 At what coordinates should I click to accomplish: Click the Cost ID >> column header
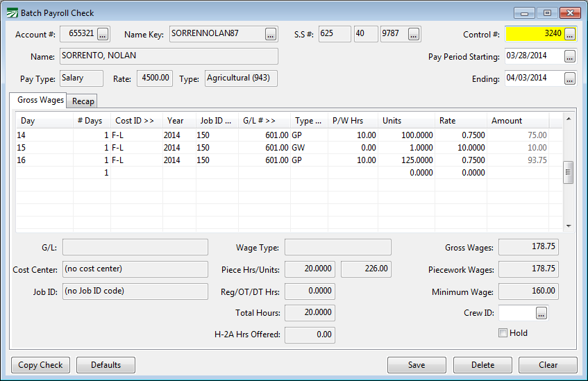[137, 121]
